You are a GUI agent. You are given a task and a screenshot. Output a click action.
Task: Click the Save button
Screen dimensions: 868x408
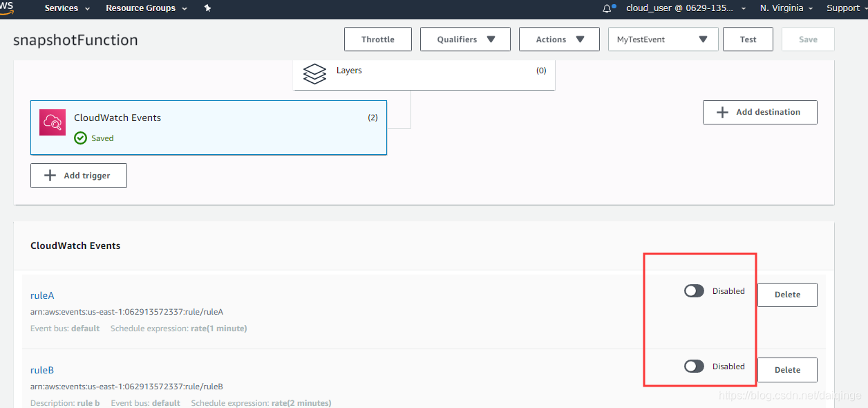pyautogui.click(x=808, y=39)
